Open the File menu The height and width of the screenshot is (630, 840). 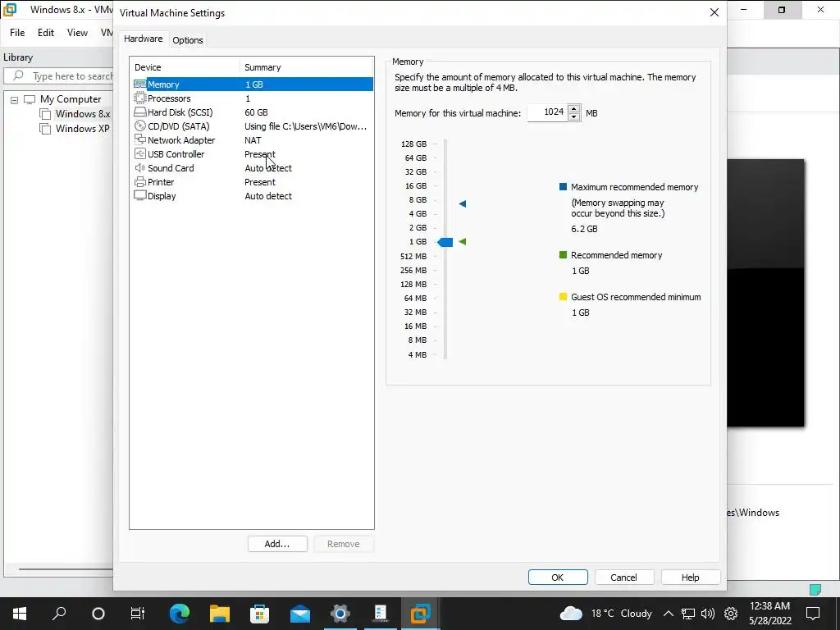coord(17,33)
